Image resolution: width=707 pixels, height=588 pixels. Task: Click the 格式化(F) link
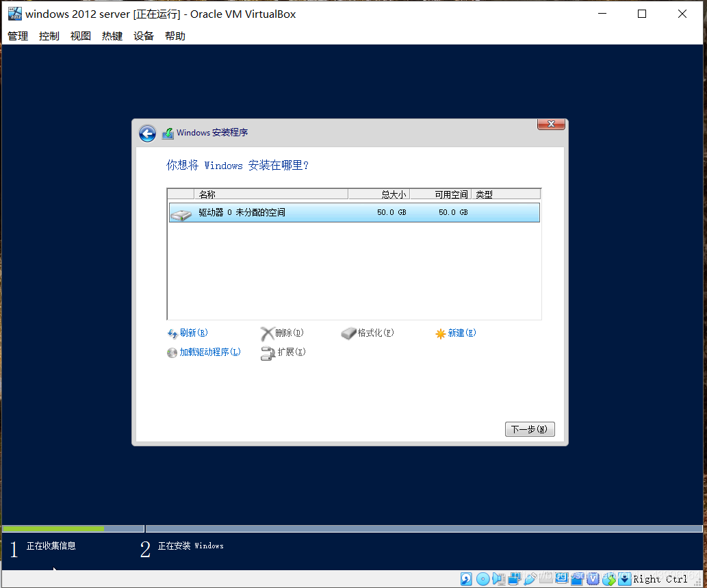tap(376, 333)
